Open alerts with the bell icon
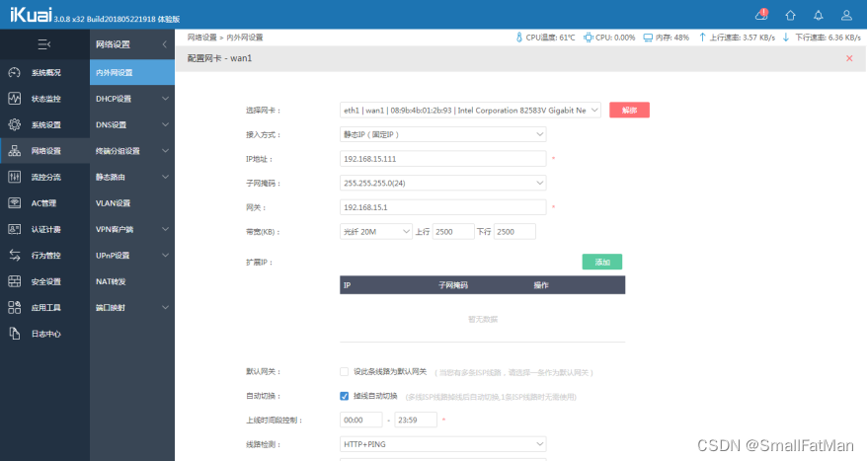Image resolution: width=868 pixels, height=461 pixels. tap(819, 16)
